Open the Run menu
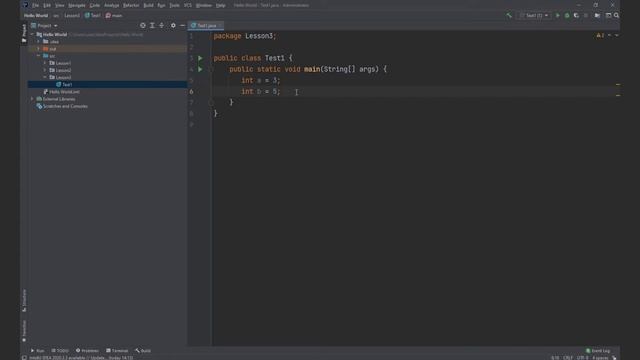The height and width of the screenshot is (360, 640). 162,5
